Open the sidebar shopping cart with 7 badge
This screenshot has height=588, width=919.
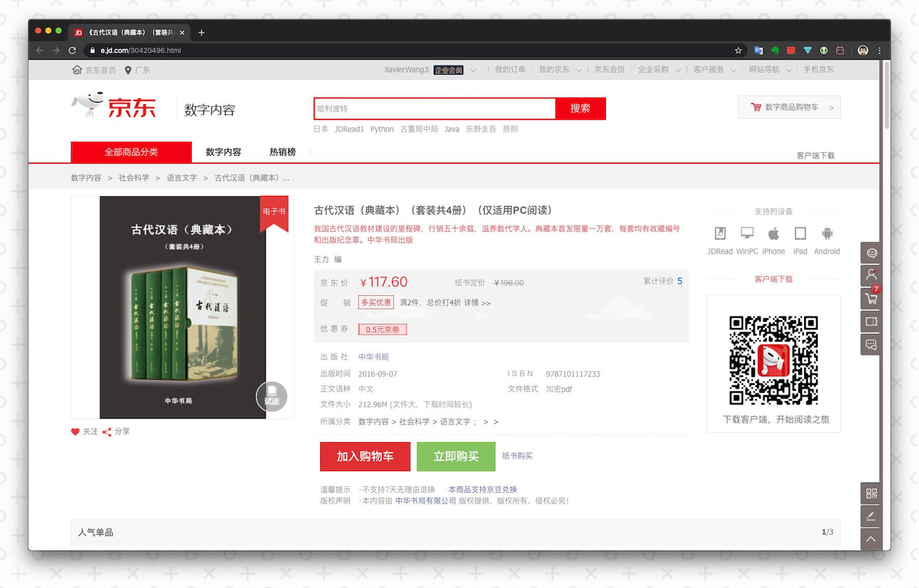point(871,298)
